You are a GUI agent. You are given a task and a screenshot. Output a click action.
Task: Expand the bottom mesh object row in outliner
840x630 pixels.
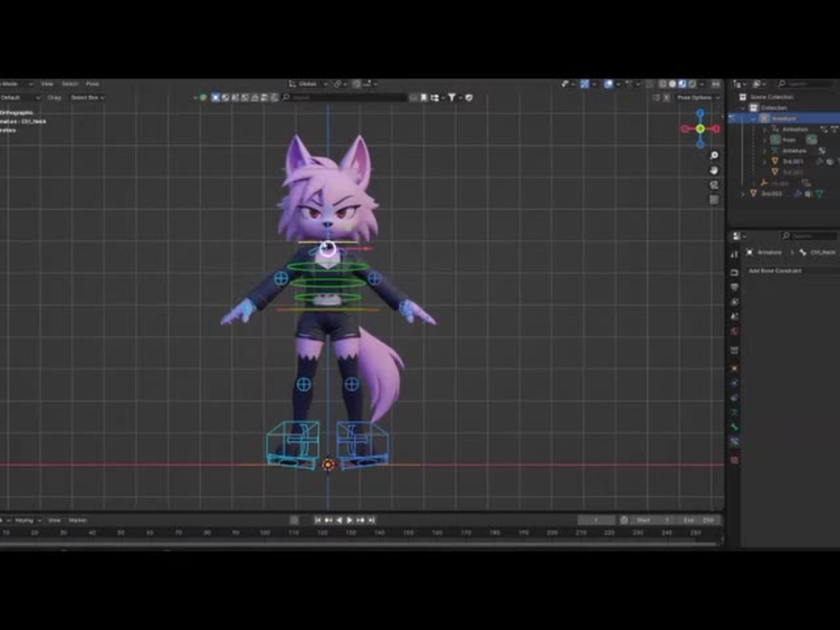pyautogui.click(x=743, y=193)
